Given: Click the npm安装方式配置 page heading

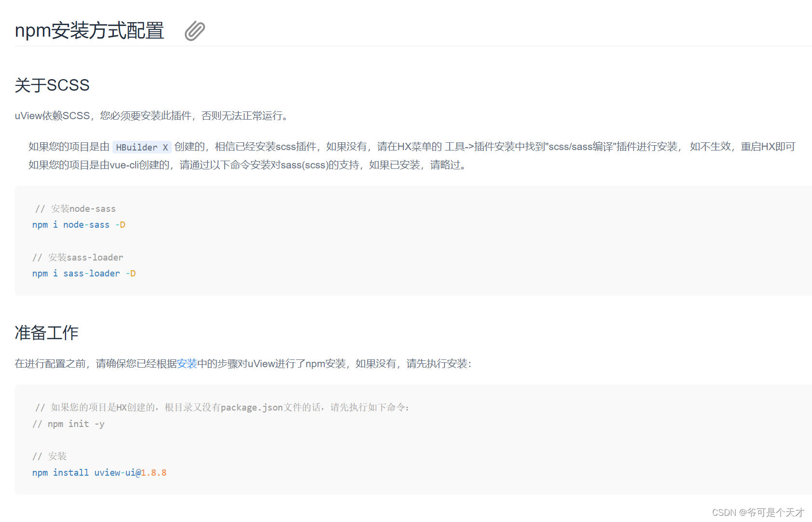Looking at the screenshot, I should click(90, 30).
